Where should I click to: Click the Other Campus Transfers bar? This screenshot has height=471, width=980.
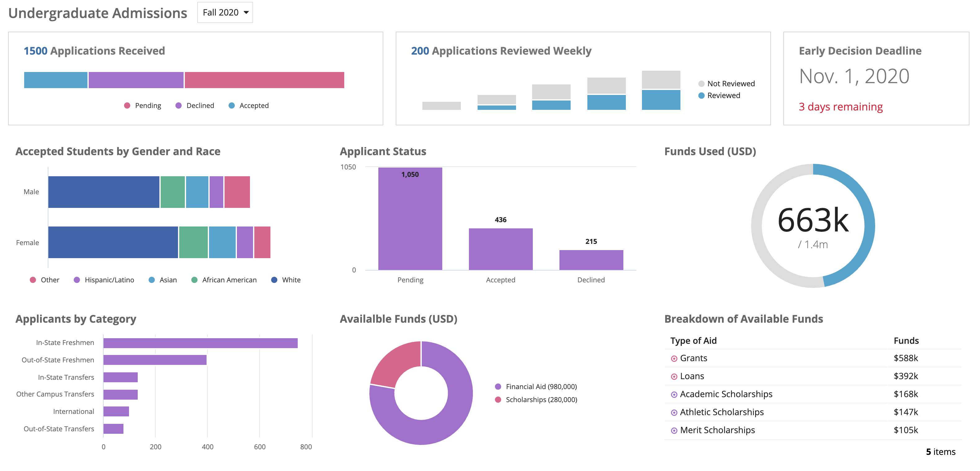point(120,394)
